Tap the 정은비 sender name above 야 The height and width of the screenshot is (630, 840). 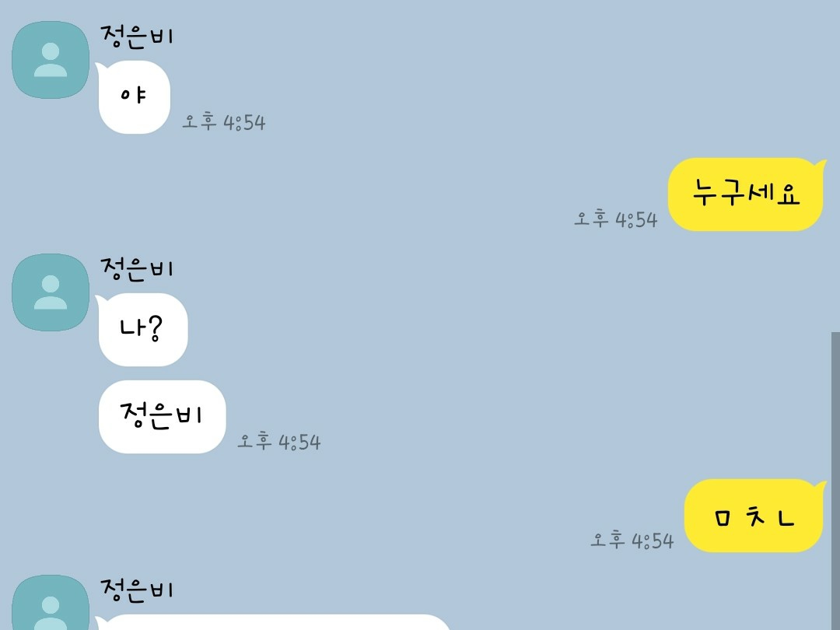[137, 36]
